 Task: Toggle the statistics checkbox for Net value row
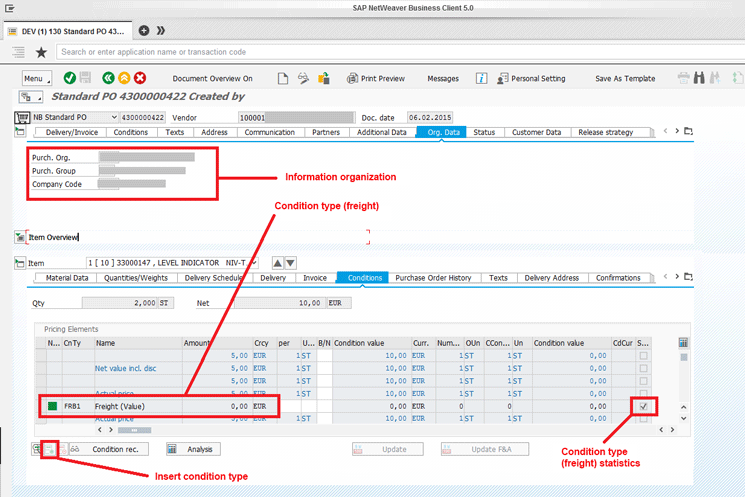tap(643, 368)
